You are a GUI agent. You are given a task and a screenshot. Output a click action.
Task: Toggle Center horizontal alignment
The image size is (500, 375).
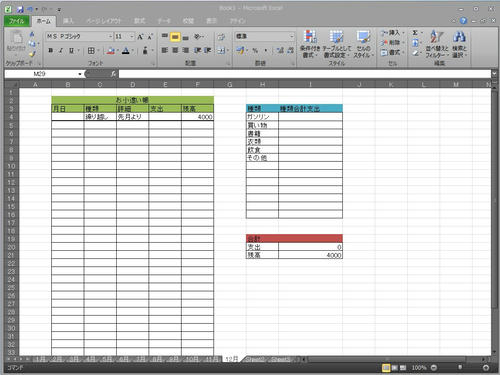click(175, 50)
